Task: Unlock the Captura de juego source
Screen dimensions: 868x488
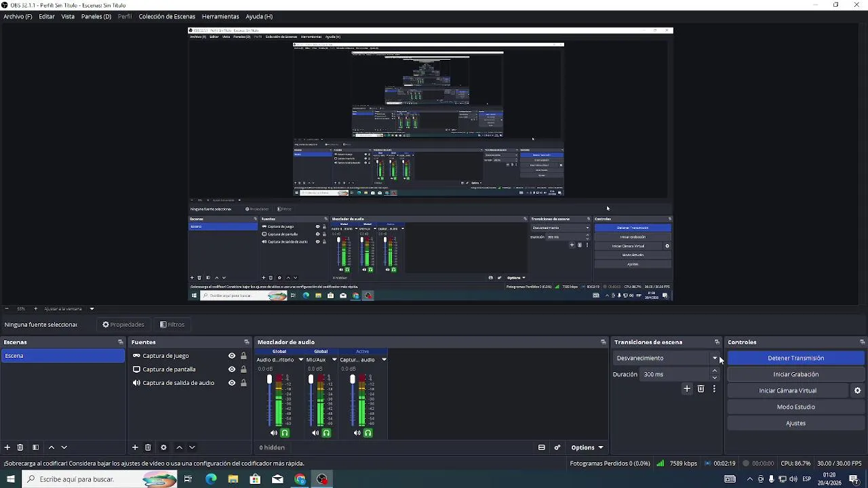Action: click(243, 356)
